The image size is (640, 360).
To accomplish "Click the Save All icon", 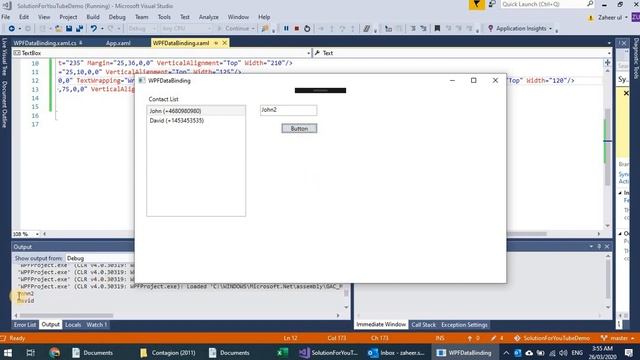I will tap(80, 29).
